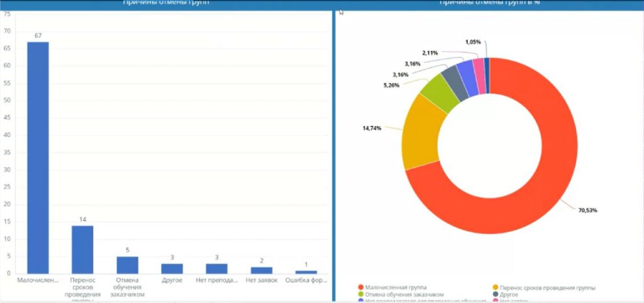Click axis label Отмена обучения заказчиком under the bar
This screenshot has height=303, width=644.
(127, 287)
